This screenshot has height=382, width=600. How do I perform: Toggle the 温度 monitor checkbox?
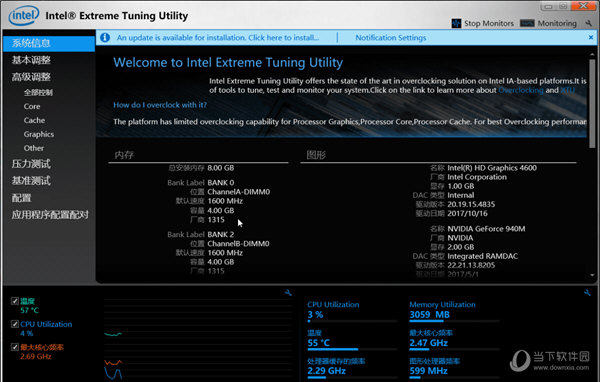(x=15, y=301)
